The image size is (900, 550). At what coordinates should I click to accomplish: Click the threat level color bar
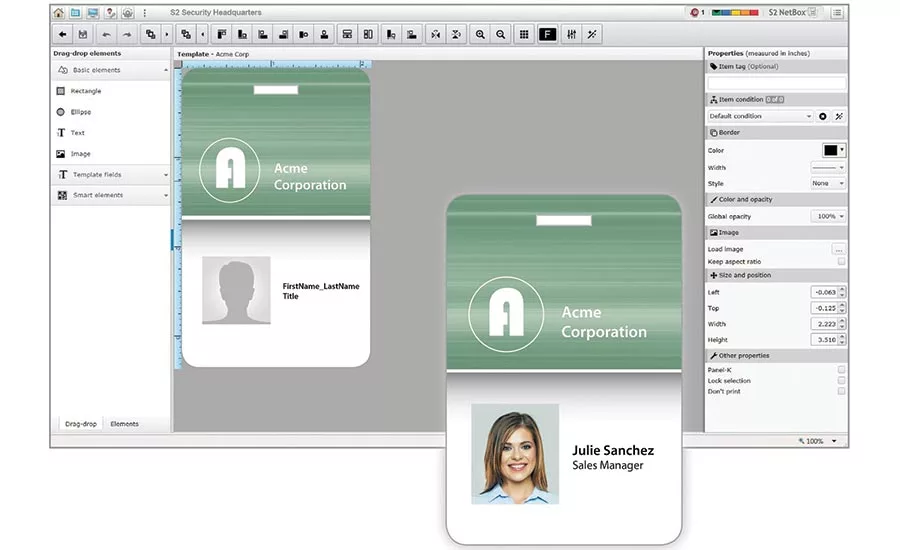[x=735, y=12]
